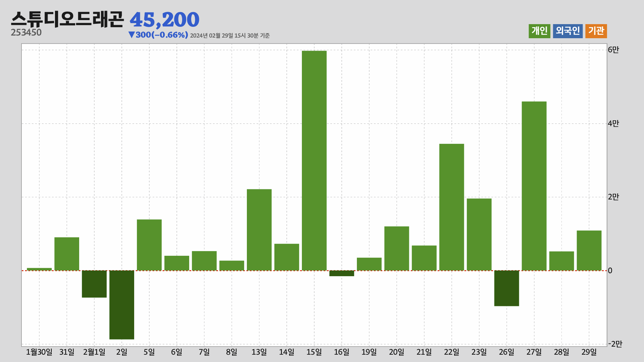Click the x-axis label 15일
The width and height of the screenshot is (644, 362).
pyautogui.click(x=314, y=352)
